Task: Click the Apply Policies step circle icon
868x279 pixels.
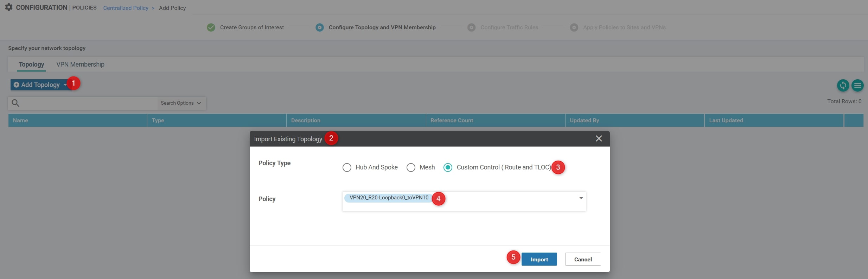Action: click(x=574, y=27)
